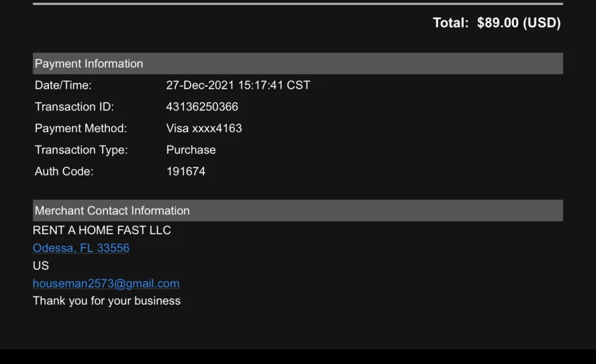Viewport: 596px width, 364px height.
Task: Click the Purchase transaction type value
Action: point(191,150)
